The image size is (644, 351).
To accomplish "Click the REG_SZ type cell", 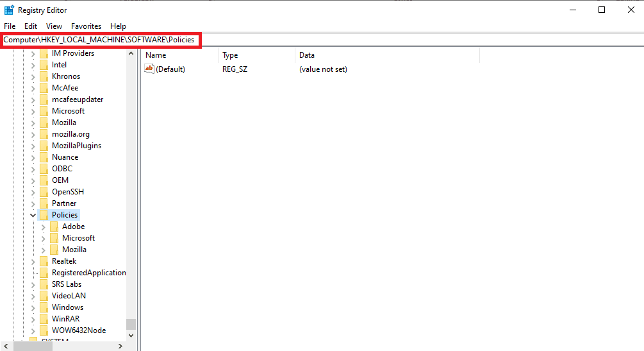I will point(235,69).
